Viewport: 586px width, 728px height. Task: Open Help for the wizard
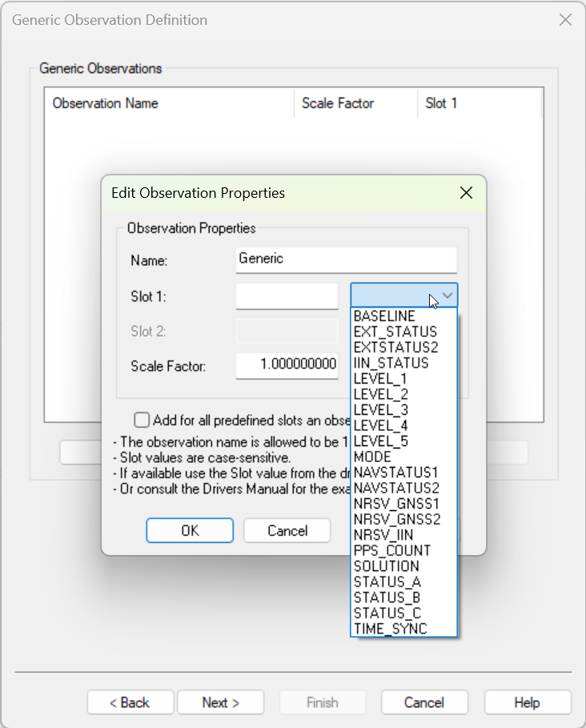[527, 702]
